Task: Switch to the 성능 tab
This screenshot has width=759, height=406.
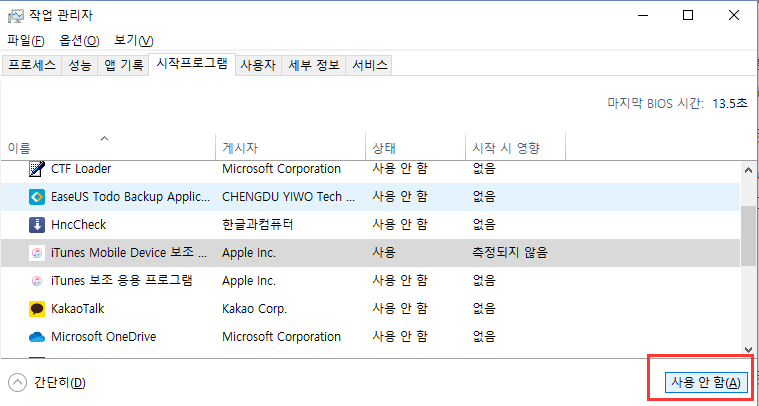Action: 80,65
